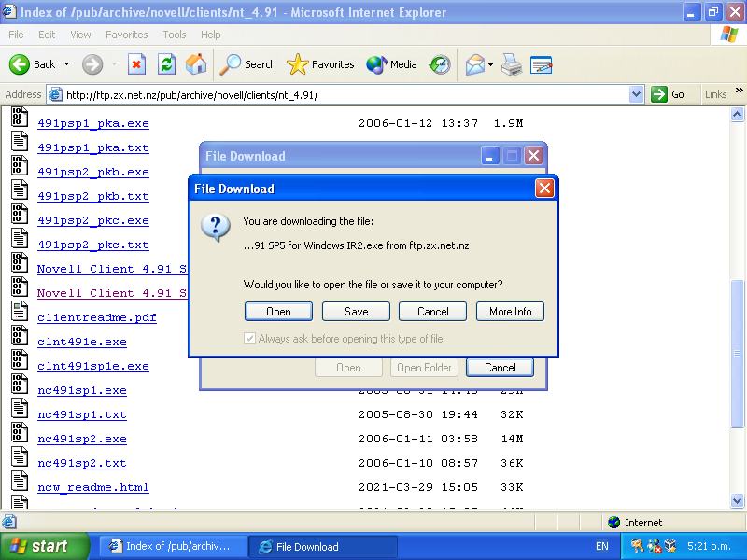Viewport: 747px width, 560px height.
Task: Click the Back arrow icon
Action: pyautogui.click(x=20, y=64)
